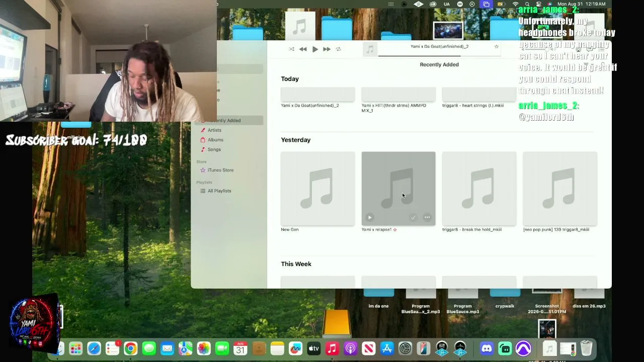Open Discord from the Dock

click(487, 348)
